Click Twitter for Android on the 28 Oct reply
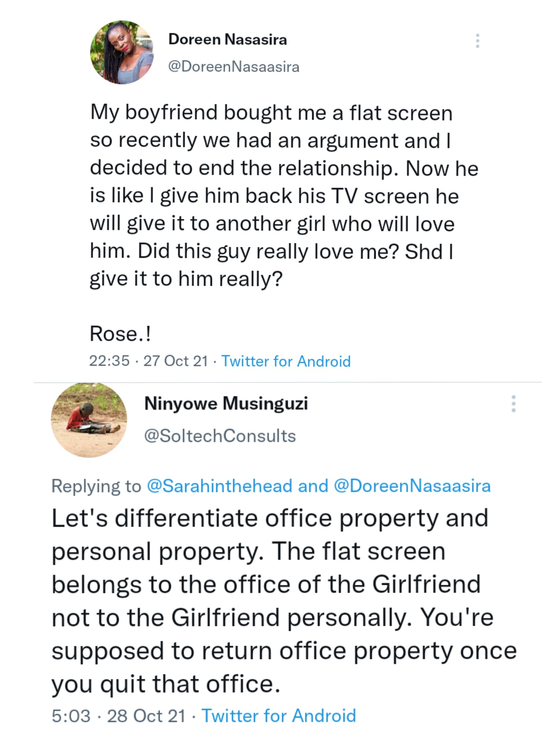Image resolution: width=544 pixels, height=756 pixels. pyautogui.click(x=279, y=716)
